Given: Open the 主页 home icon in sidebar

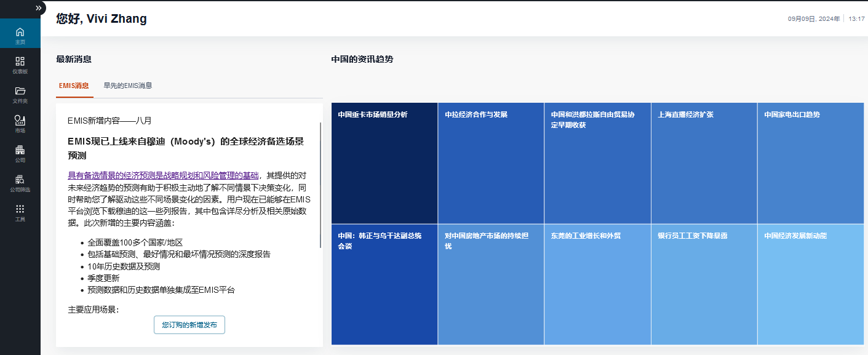Looking at the screenshot, I should (x=20, y=35).
